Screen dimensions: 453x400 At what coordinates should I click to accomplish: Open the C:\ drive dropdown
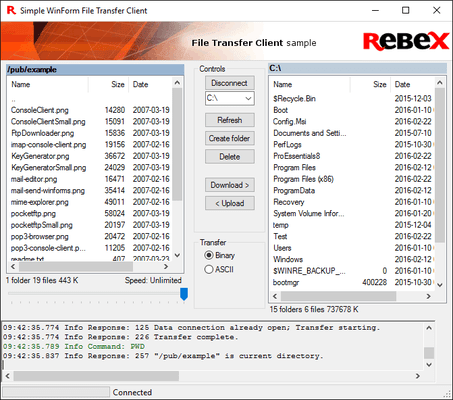[230, 98]
